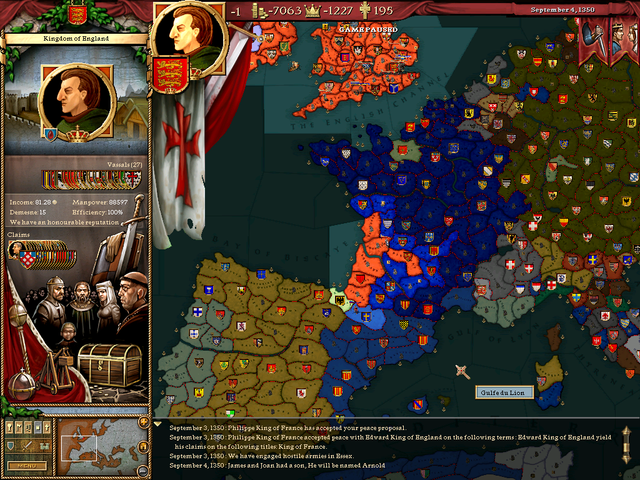
Task: Click log entry 'accepted your peace proposal'
Action: click(288, 428)
